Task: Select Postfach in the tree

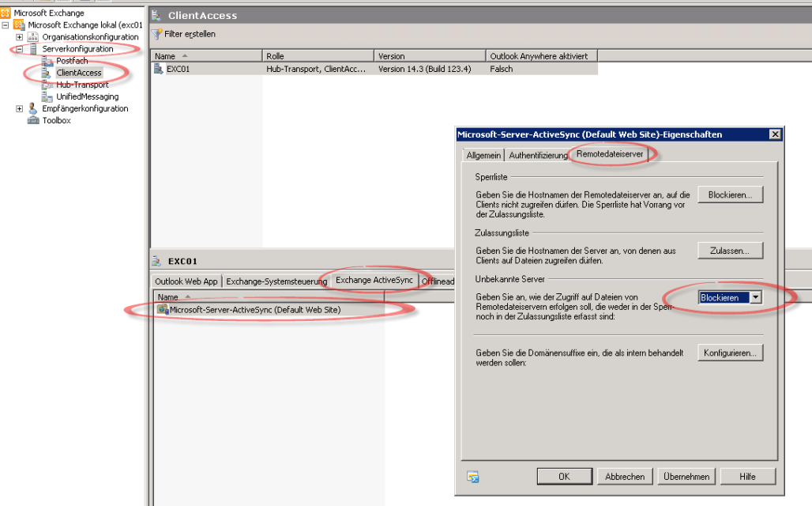Action: click(72, 61)
